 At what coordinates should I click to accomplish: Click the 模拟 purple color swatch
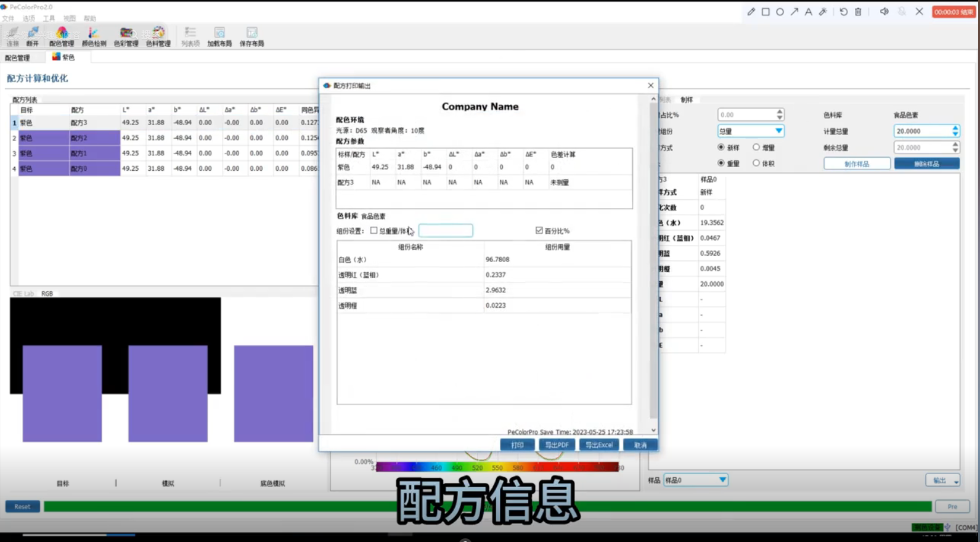click(168, 393)
